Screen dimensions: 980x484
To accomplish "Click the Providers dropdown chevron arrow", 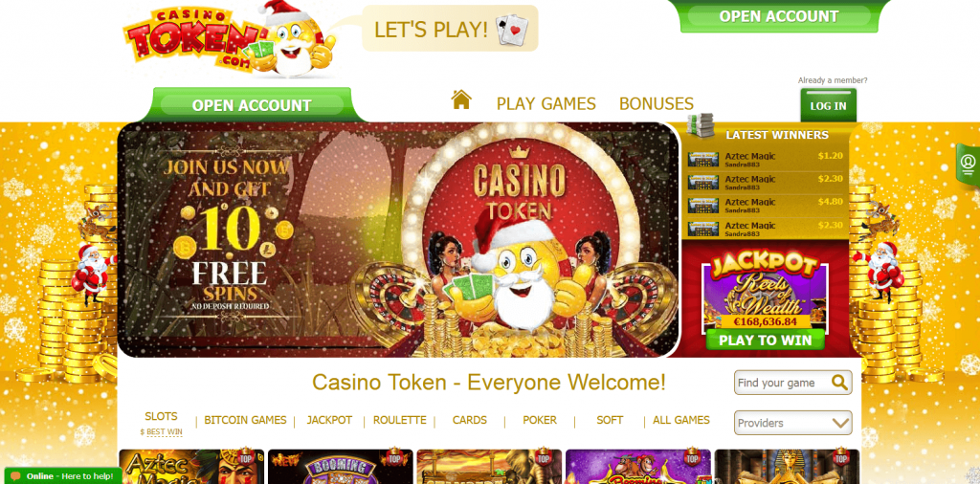I will (x=840, y=424).
